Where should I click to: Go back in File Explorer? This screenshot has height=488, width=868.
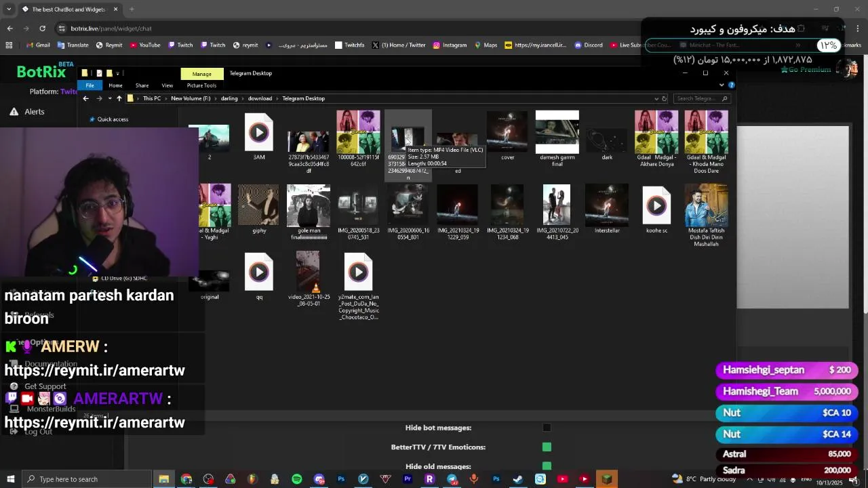coord(85,98)
